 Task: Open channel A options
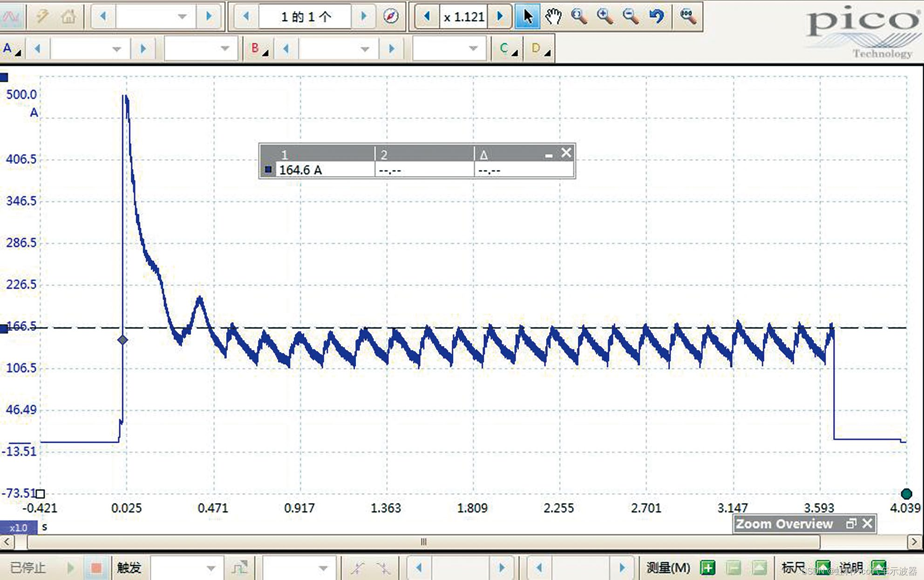click(11, 48)
